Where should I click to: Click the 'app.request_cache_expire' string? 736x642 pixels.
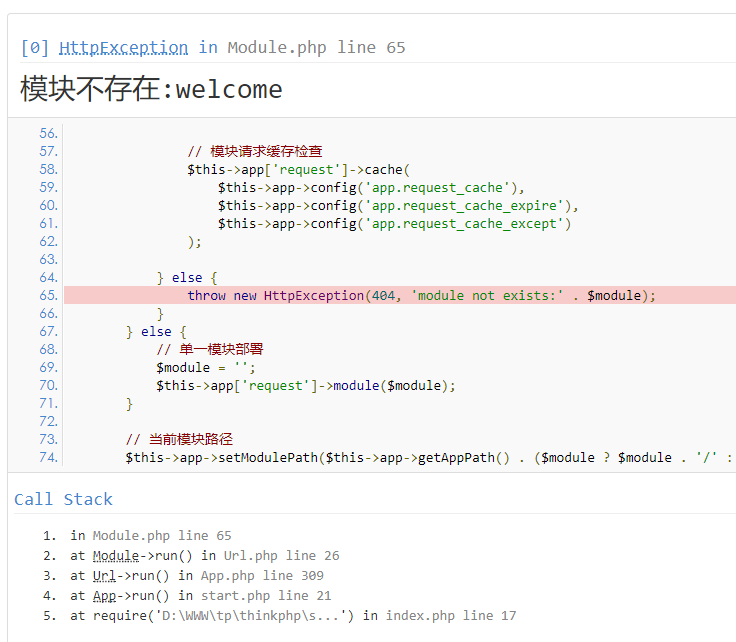point(464,206)
